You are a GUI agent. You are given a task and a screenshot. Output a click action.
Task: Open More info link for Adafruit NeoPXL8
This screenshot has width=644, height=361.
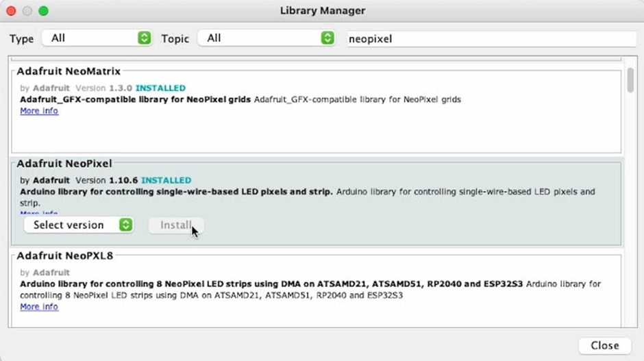click(39, 307)
